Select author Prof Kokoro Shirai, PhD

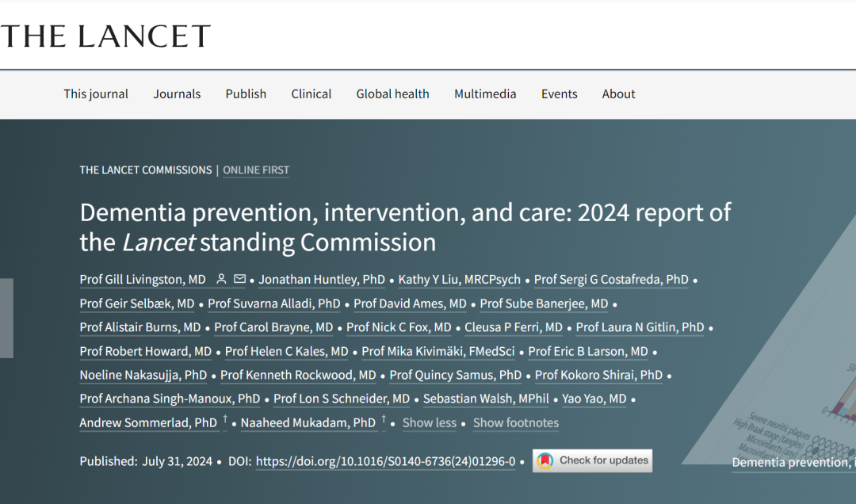tap(598, 375)
